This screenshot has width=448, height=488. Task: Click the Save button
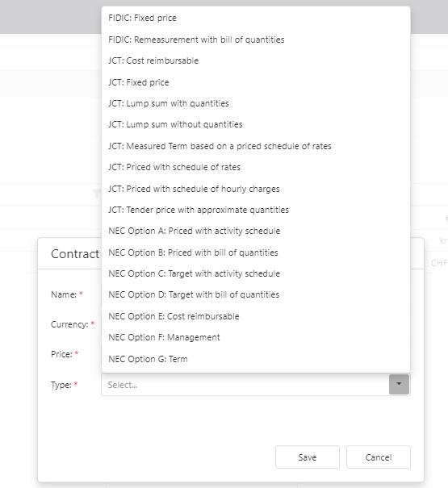point(308,457)
